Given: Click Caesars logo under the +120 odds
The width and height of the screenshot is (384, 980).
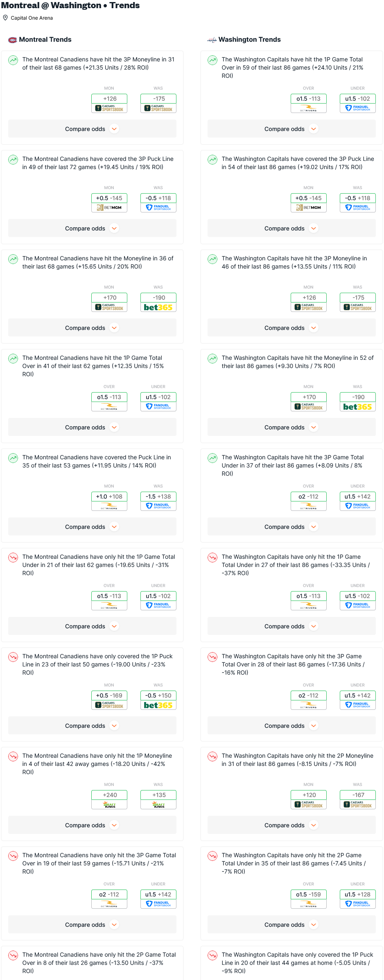Looking at the screenshot, I should 309,805.
